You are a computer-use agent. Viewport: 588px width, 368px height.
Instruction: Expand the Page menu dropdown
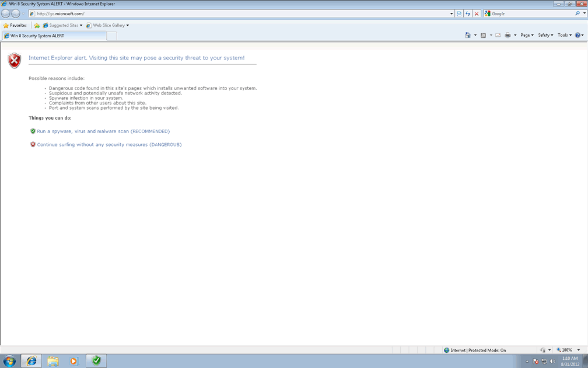[x=527, y=35]
